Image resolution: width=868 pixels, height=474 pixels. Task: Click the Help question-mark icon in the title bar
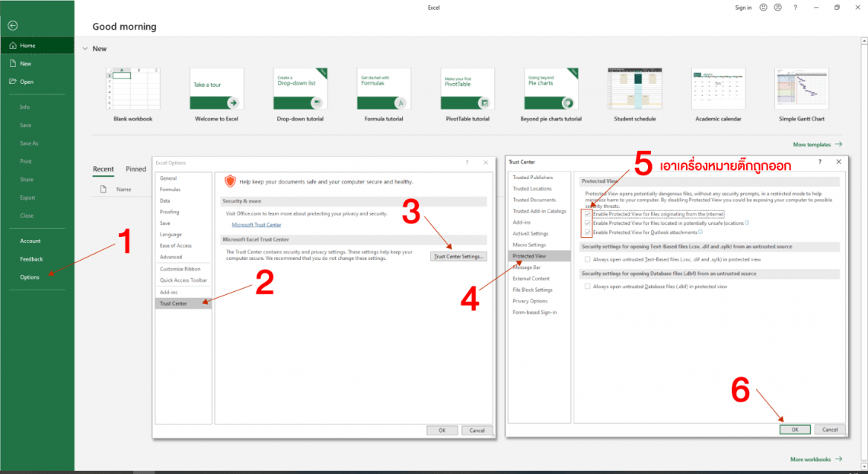pos(793,7)
